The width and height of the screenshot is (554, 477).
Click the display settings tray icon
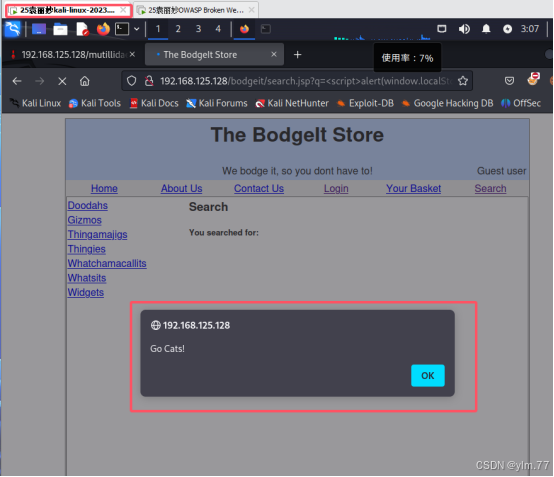442,29
